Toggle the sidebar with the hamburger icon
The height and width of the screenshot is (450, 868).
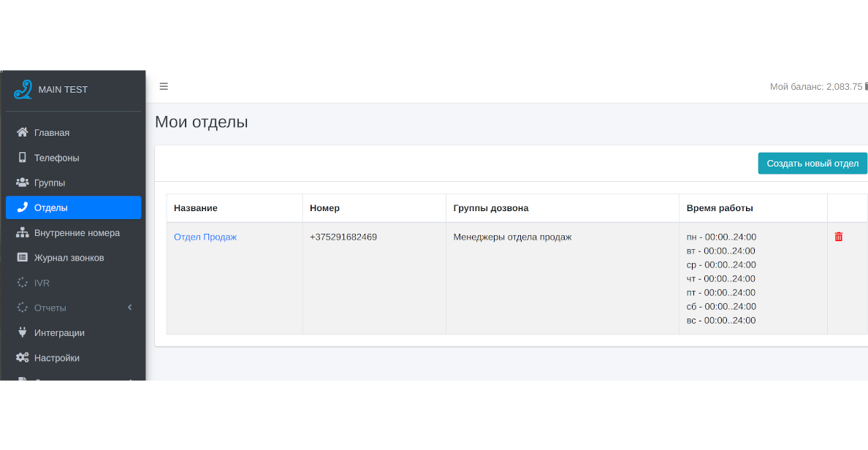tap(164, 85)
